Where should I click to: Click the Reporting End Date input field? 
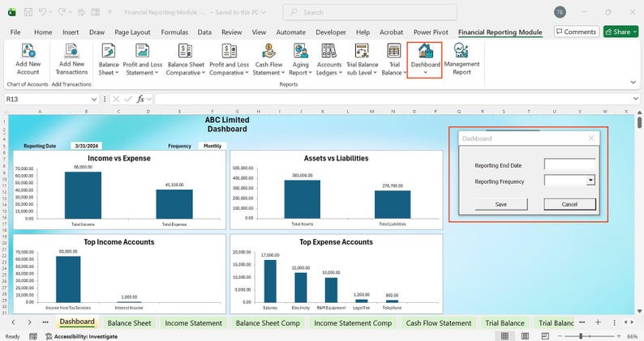569,164
